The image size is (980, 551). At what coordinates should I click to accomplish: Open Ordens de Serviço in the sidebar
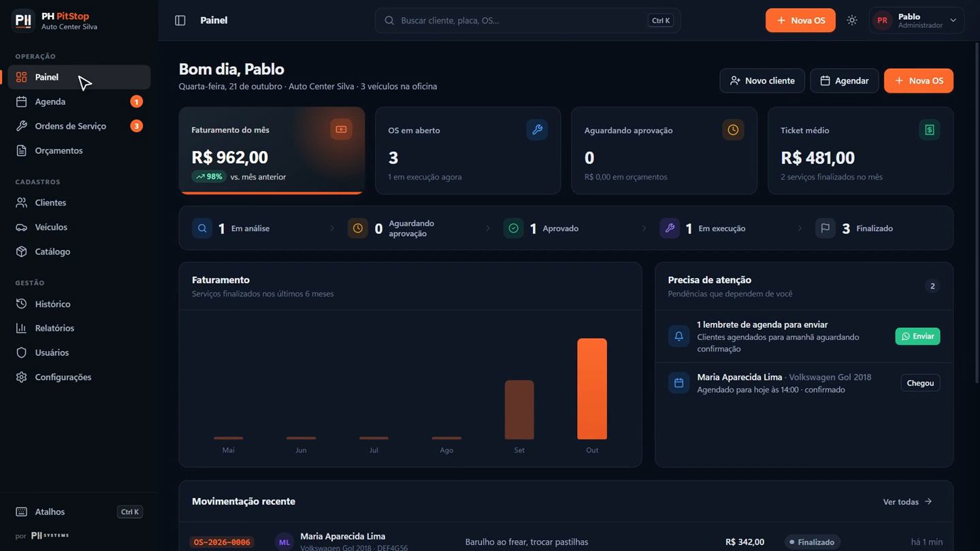[79, 126]
